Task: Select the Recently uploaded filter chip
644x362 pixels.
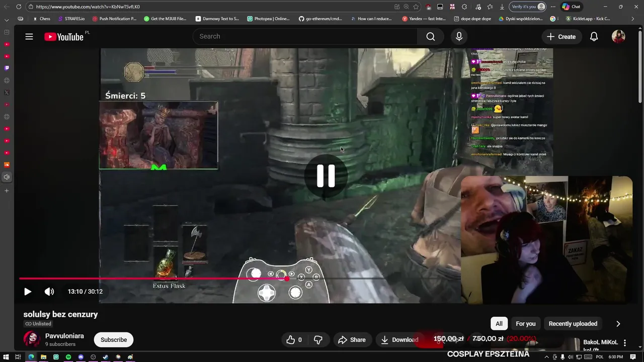Action: [573, 324]
